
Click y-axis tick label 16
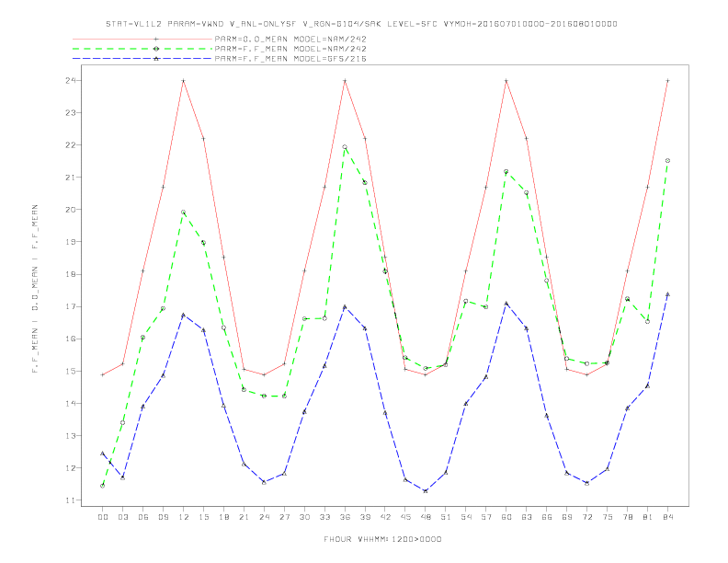71,339
